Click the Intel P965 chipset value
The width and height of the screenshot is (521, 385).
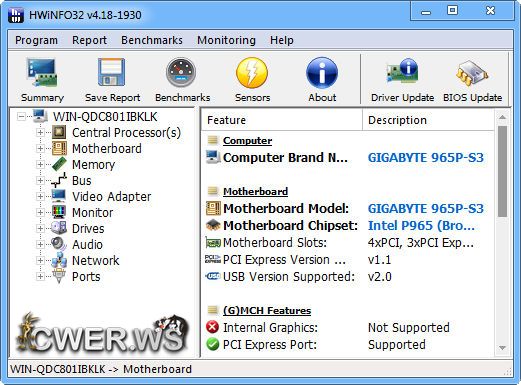coord(421,226)
